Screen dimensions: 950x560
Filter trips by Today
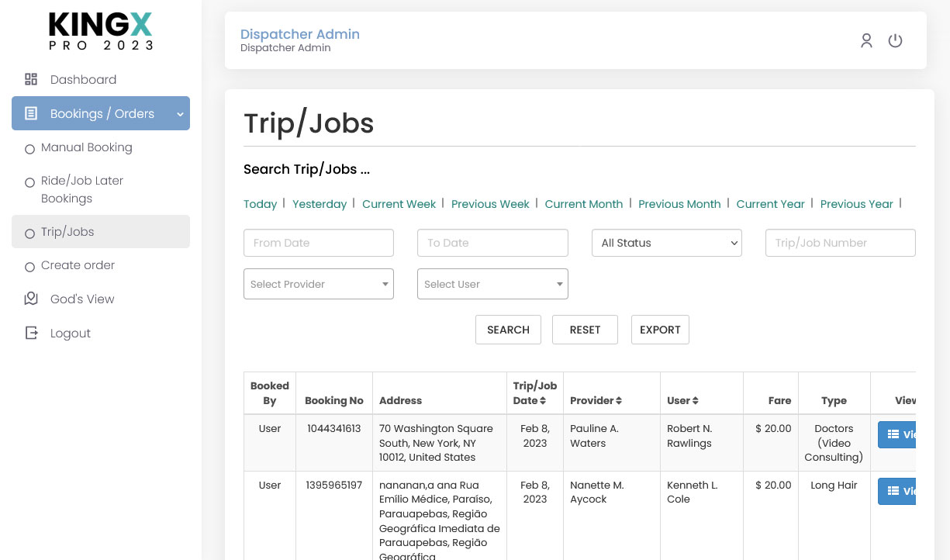point(260,204)
